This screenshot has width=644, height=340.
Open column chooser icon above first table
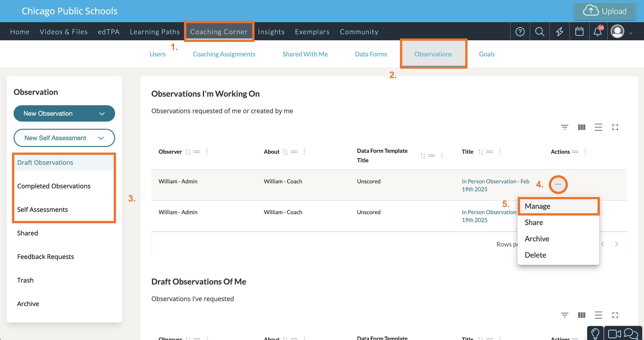pyautogui.click(x=581, y=127)
